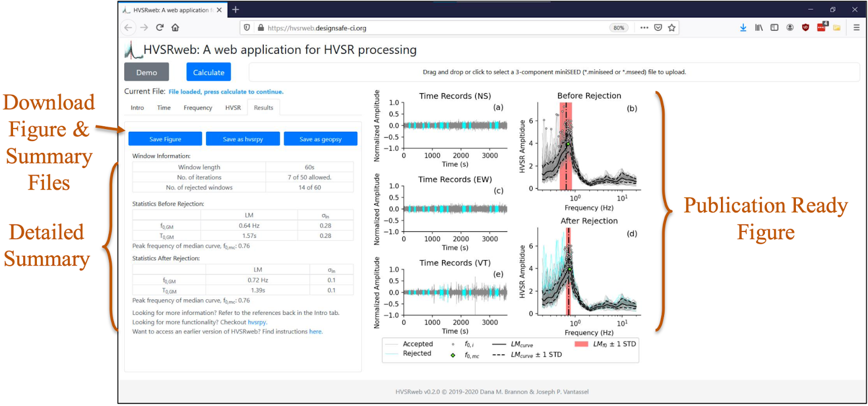Click the browser reload icon

(x=159, y=28)
